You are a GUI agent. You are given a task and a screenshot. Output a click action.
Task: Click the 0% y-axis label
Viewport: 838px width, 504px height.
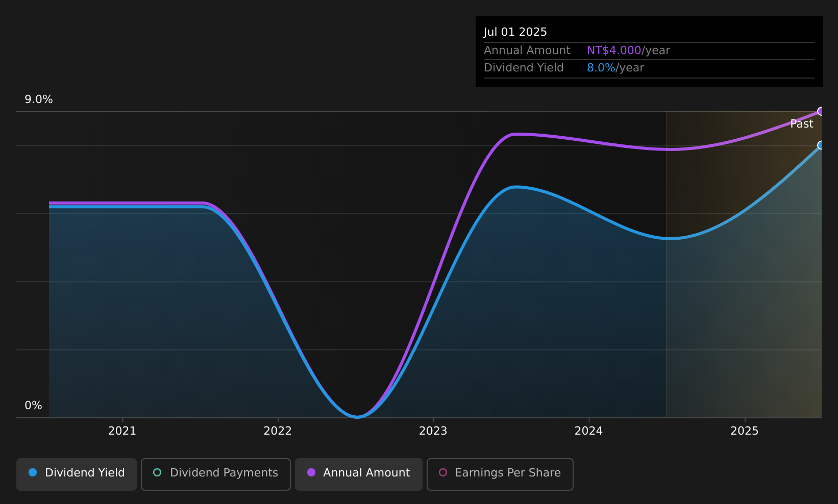point(34,406)
